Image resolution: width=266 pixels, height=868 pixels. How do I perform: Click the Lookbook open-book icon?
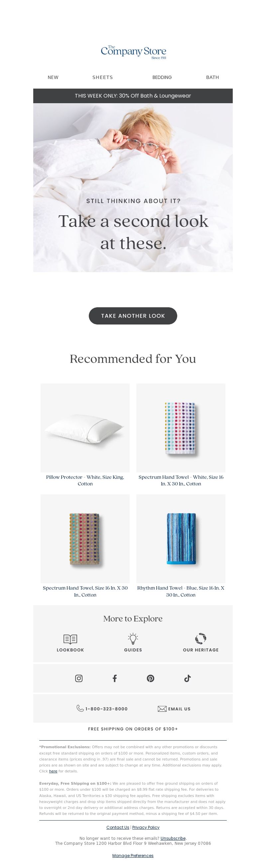click(70, 639)
